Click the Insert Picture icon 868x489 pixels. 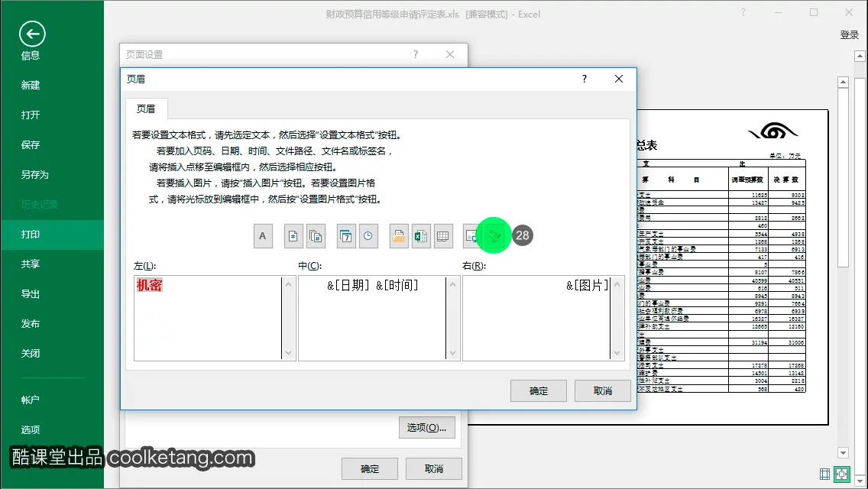(x=471, y=236)
